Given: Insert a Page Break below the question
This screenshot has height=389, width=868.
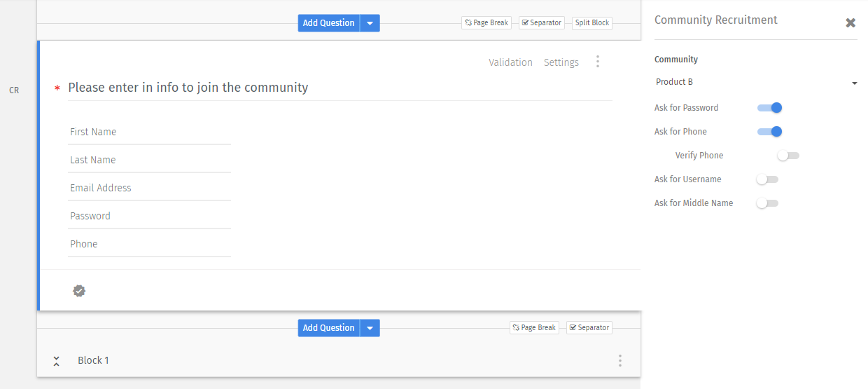Looking at the screenshot, I should pyautogui.click(x=534, y=328).
